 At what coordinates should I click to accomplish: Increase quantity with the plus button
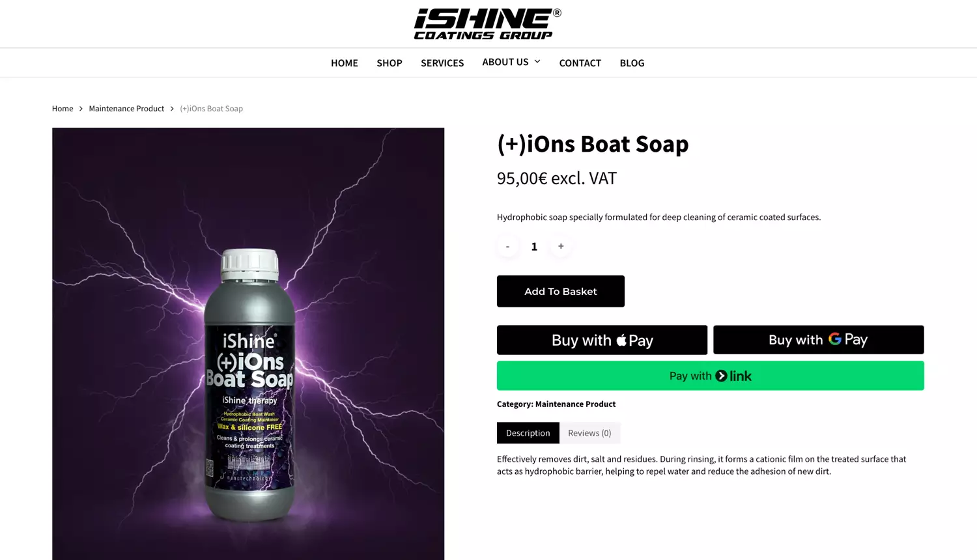(561, 246)
